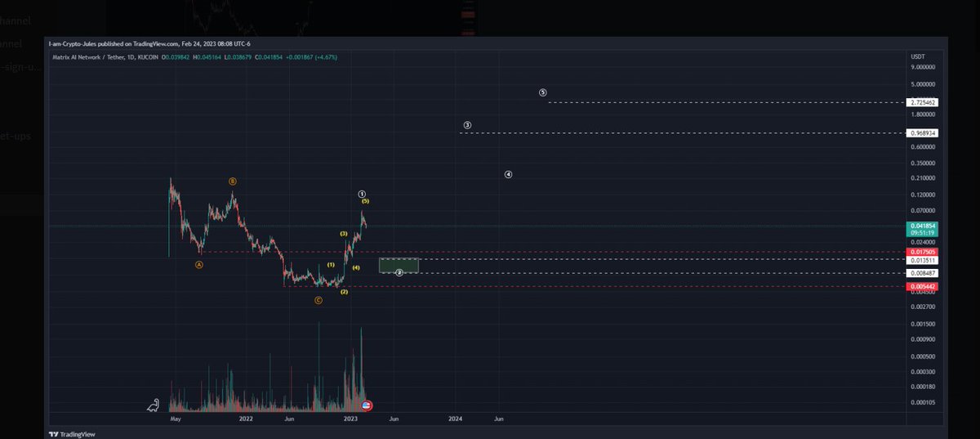Click the dinosaur icon beside the volume bars
Screen dimensions: 980x439
pyautogui.click(x=153, y=405)
